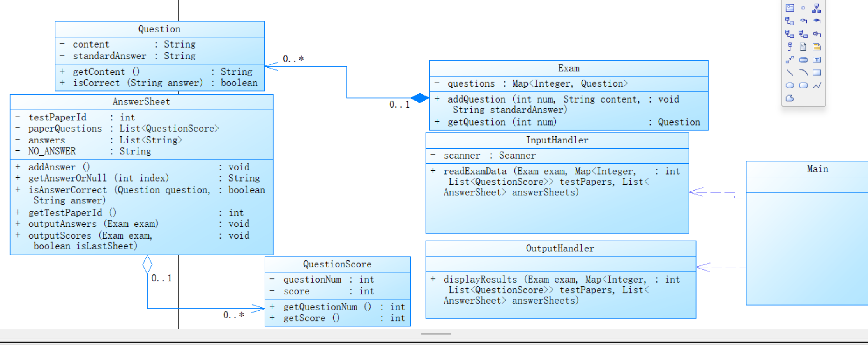Select the Association link tool
This screenshot has height=345, width=868.
click(x=790, y=21)
